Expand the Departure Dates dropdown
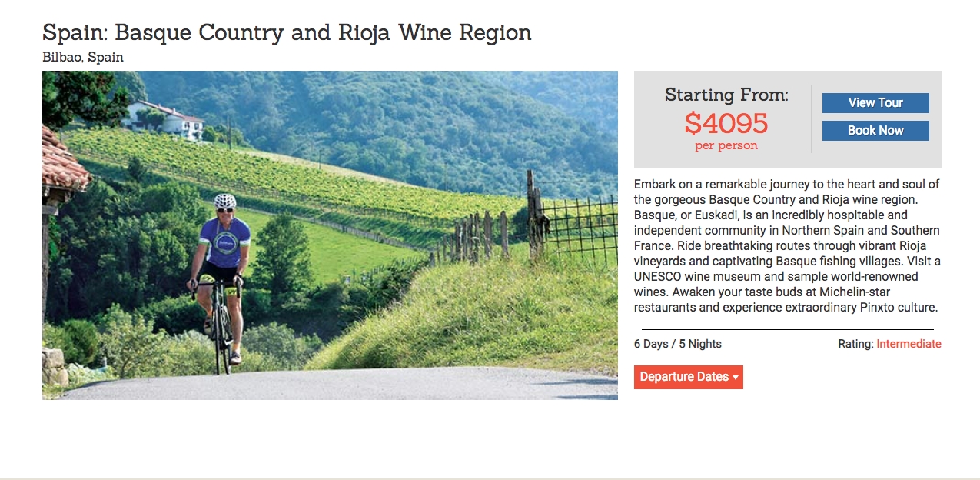 point(688,377)
